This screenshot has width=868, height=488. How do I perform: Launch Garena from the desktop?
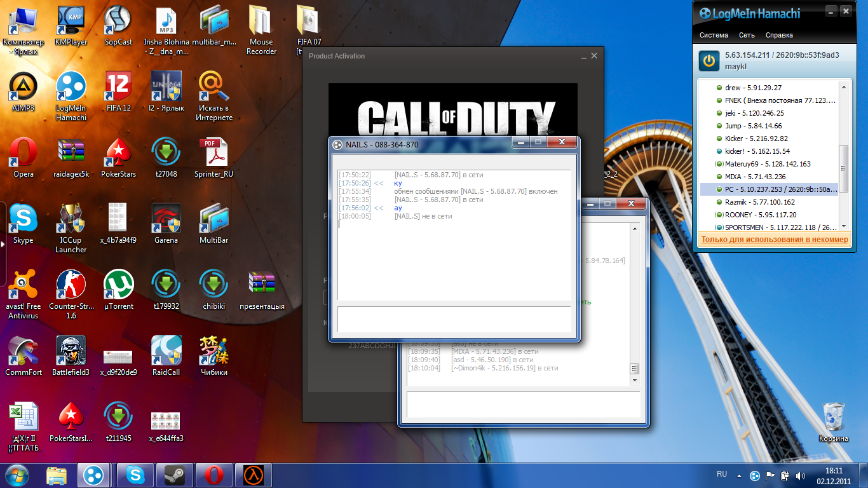166,224
